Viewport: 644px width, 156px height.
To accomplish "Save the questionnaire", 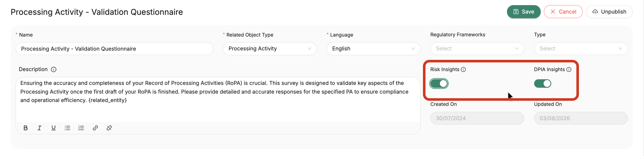I will (524, 12).
